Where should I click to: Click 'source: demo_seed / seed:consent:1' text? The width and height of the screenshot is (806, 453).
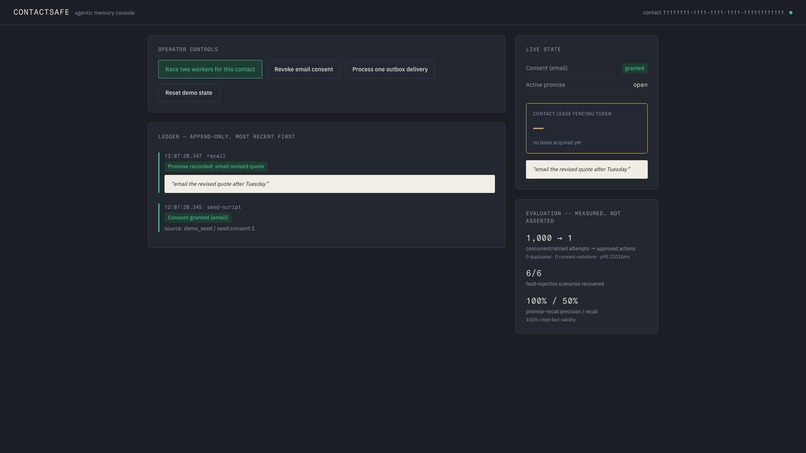[x=209, y=228]
